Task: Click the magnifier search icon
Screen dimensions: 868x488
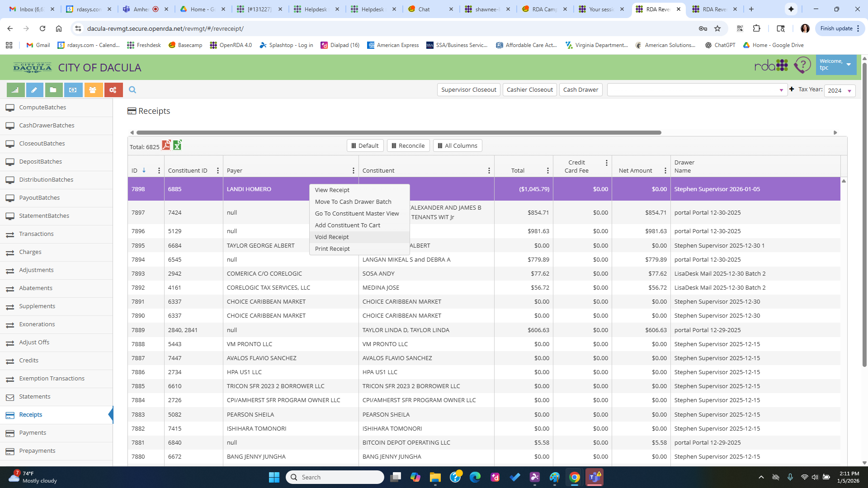Action: coord(132,90)
